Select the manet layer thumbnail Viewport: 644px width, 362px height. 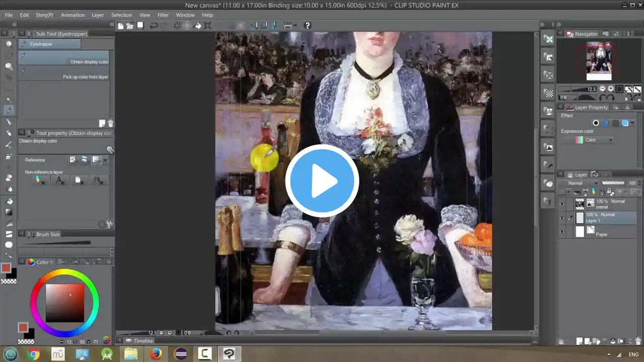pyautogui.click(x=580, y=204)
